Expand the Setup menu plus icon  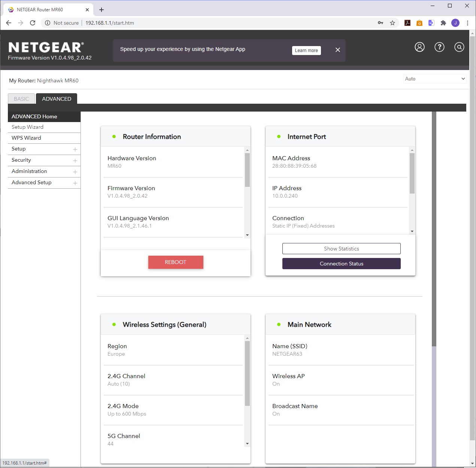[75, 149]
